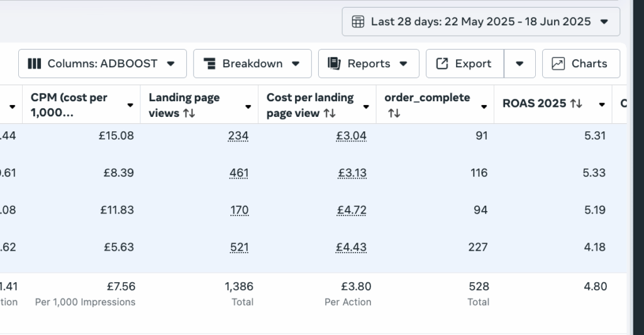Sort by ROAS 2025 arrows icon
Screen dimensions: 644x335
[576, 104]
